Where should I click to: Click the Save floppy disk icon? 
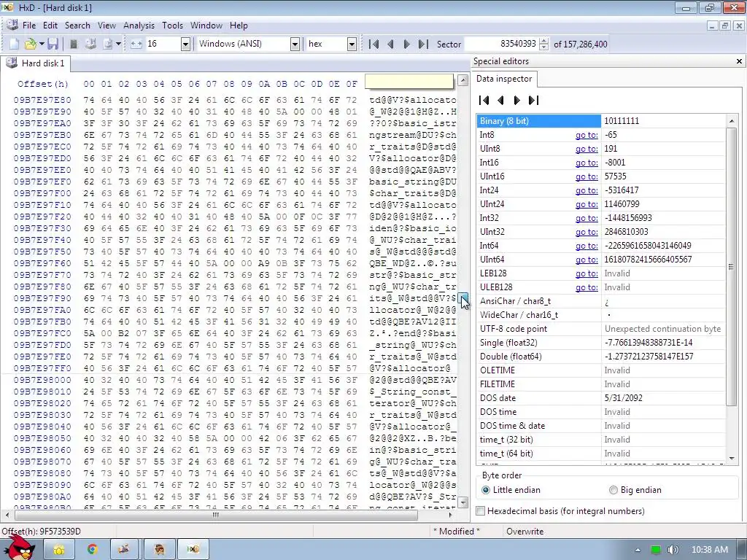pyautogui.click(x=53, y=44)
